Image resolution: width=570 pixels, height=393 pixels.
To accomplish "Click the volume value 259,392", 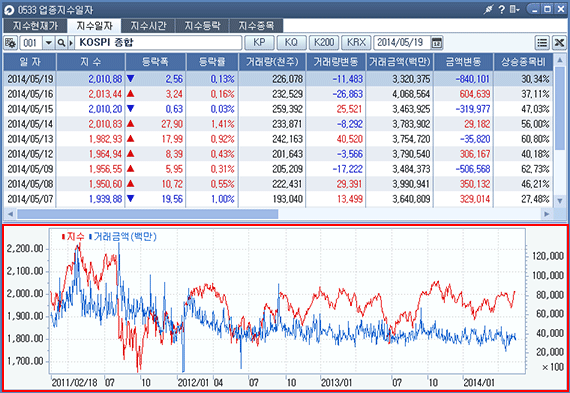I will [288, 109].
